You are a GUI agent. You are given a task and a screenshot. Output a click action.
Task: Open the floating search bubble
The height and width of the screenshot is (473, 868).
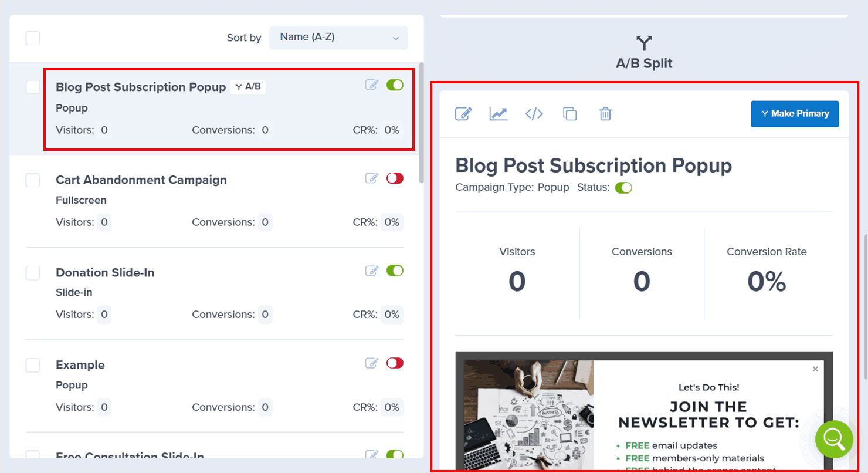click(x=834, y=440)
